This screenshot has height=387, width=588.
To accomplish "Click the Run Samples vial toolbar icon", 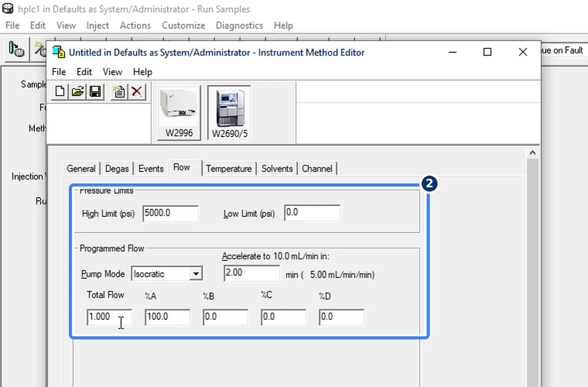I will tap(17, 50).
